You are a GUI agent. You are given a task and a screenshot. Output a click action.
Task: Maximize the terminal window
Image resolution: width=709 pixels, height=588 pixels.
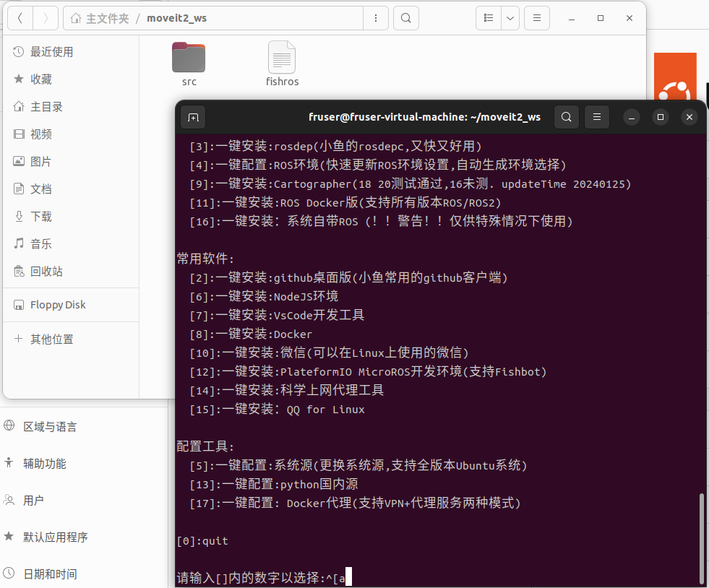click(660, 118)
